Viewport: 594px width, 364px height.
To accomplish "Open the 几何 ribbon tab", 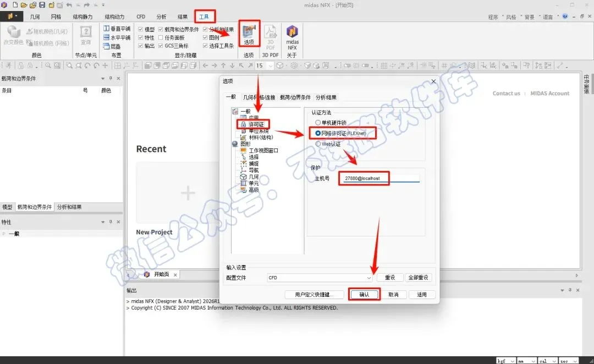I will 35,16.
